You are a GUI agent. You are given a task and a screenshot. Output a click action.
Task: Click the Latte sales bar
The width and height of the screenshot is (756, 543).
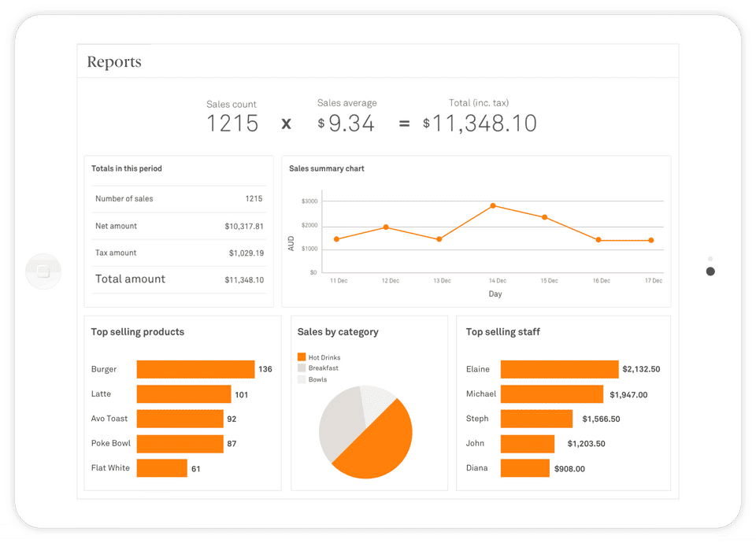pyautogui.click(x=183, y=394)
